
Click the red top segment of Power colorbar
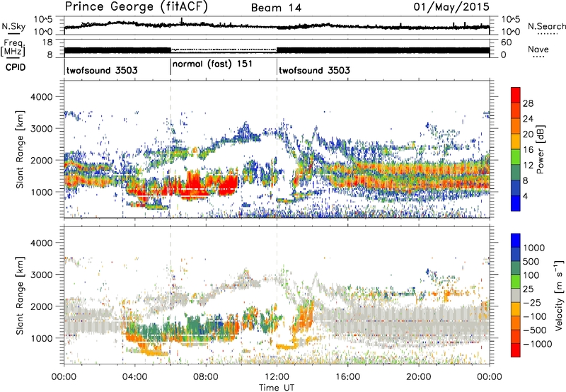coord(516,95)
